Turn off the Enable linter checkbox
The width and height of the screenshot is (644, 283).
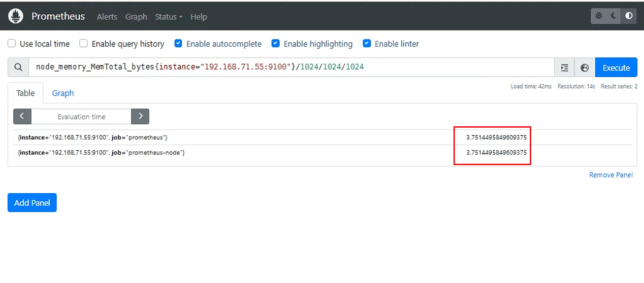click(367, 43)
